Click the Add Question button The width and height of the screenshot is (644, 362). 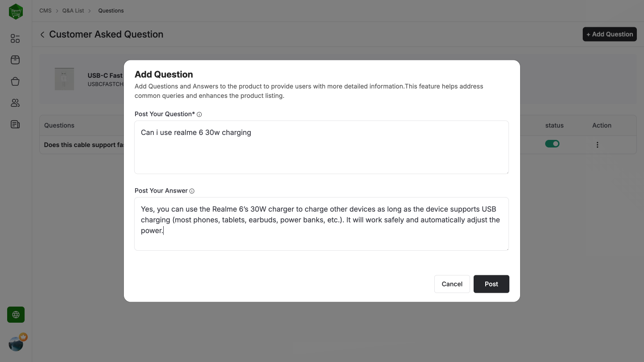pos(610,34)
